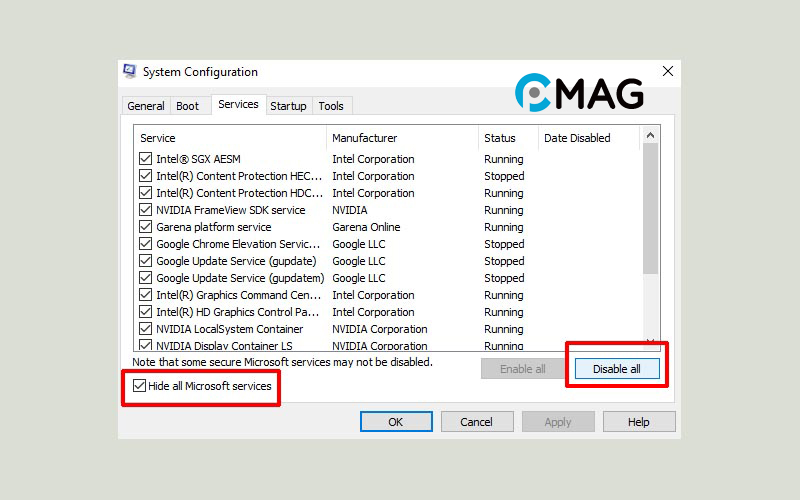Go to the Startup tab

tap(288, 106)
